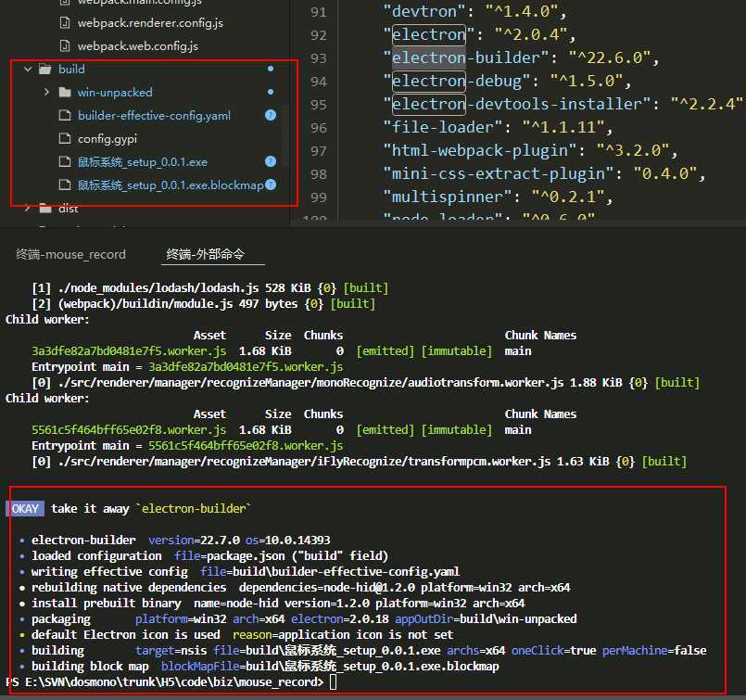Click "target=nsis" in the terminal output

click(171, 650)
